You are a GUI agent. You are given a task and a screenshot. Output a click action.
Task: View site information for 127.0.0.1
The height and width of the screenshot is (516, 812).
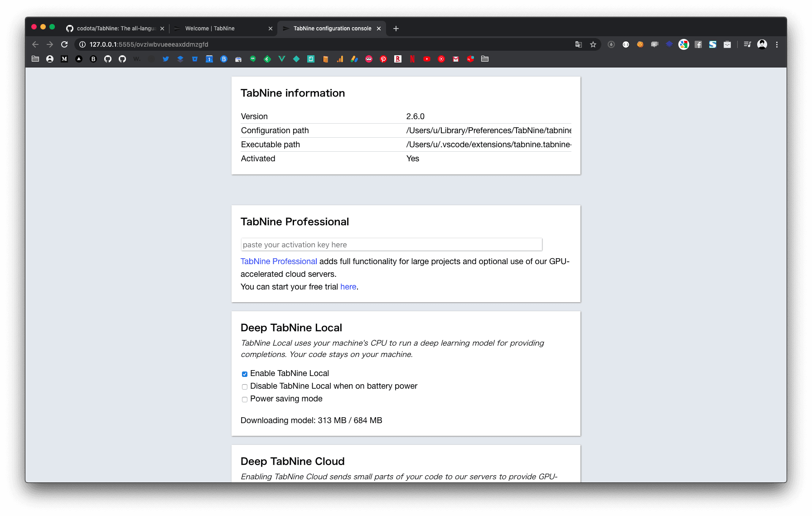[x=82, y=44]
